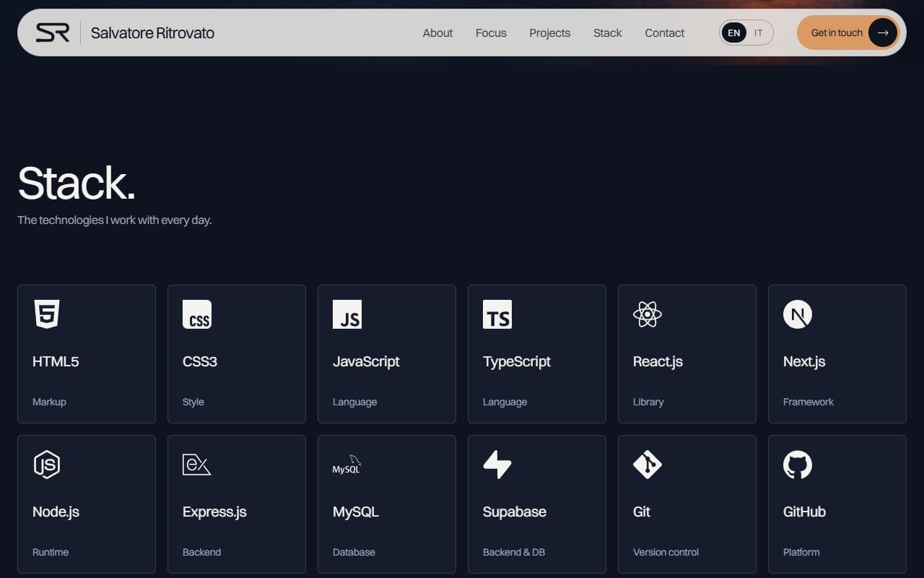Image resolution: width=924 pixels, height=578 pixels.
Task: Click the Backend & DB label
Action: coord(514,552)
